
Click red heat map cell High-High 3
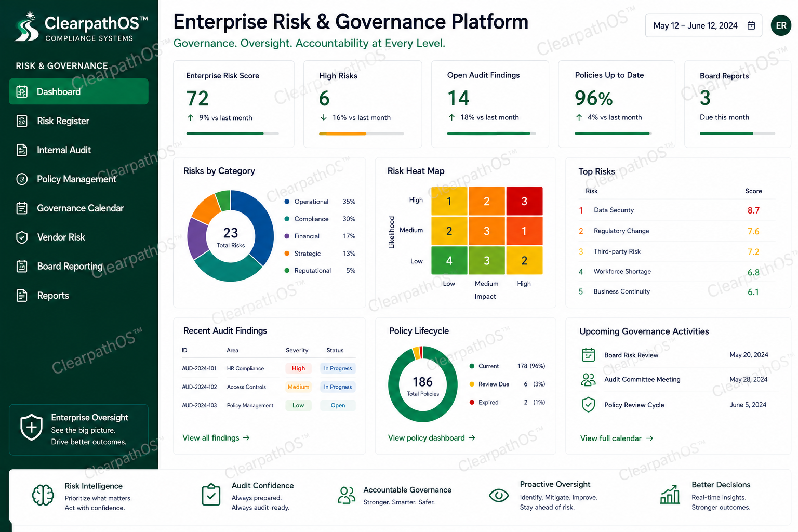[x=524, y=201]
